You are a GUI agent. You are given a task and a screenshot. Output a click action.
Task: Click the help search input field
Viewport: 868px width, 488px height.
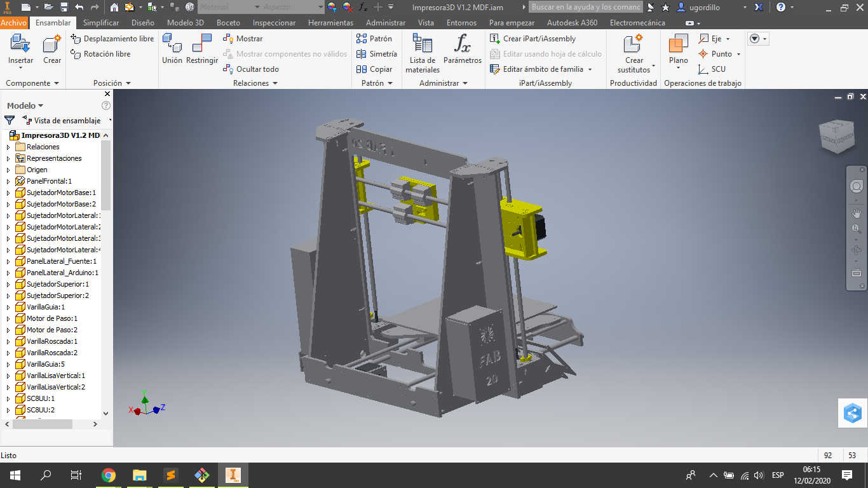tap(586, 7)
